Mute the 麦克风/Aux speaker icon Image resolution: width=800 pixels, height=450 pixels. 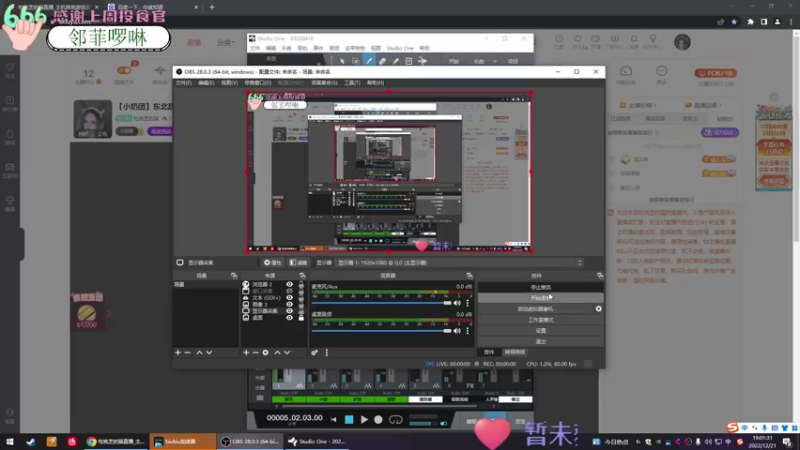[x=457, y=303]
